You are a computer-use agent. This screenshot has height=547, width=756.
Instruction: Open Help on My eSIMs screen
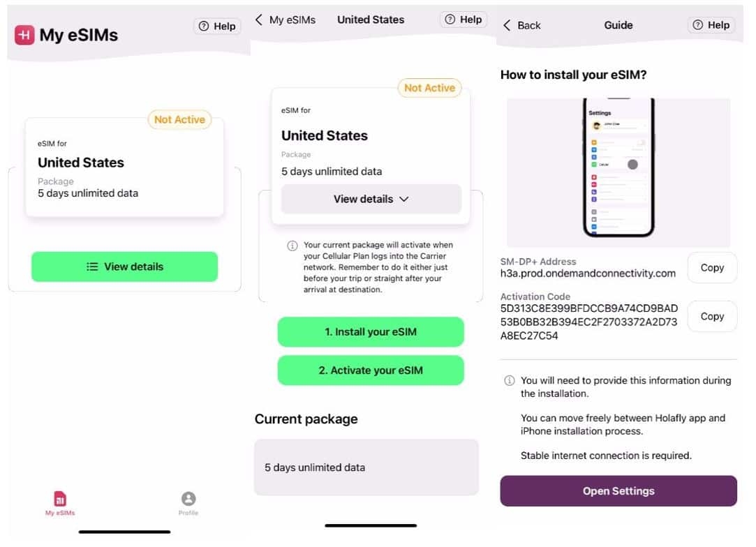click(217, 27)
